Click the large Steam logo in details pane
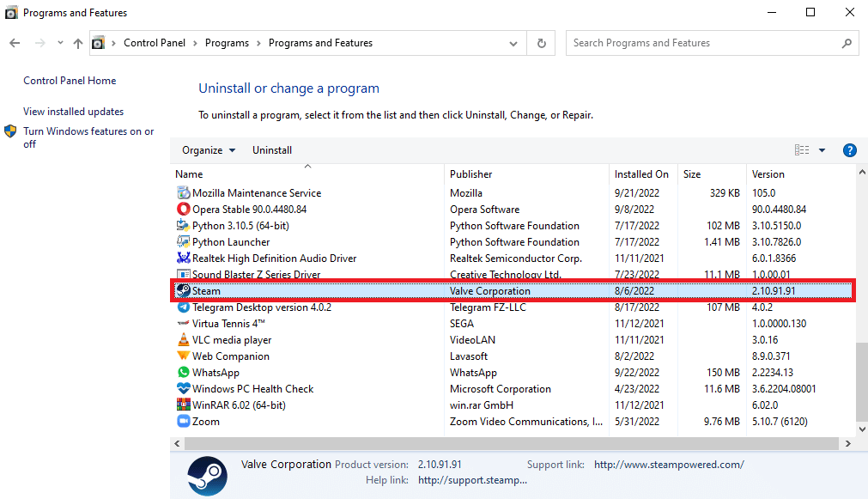Screen dimensions: 868x499 coord(207,476)
